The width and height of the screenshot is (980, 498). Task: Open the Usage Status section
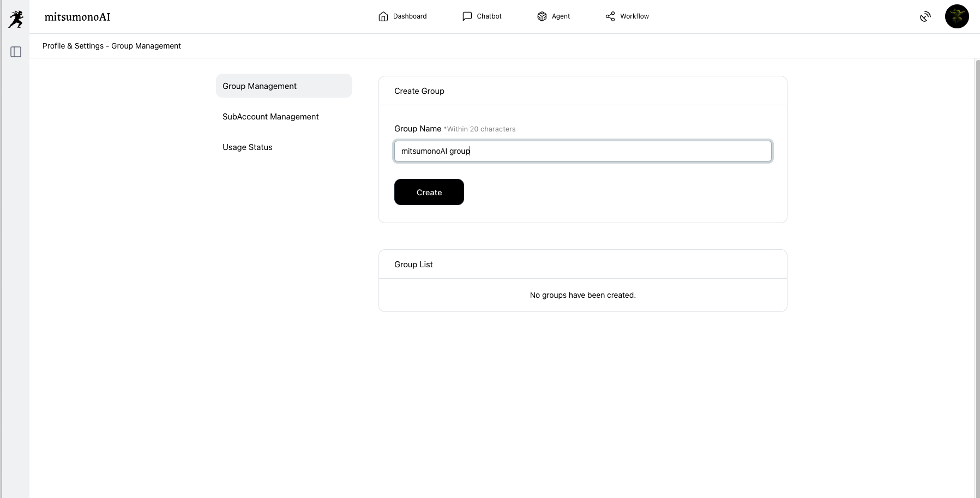point(248,147)
